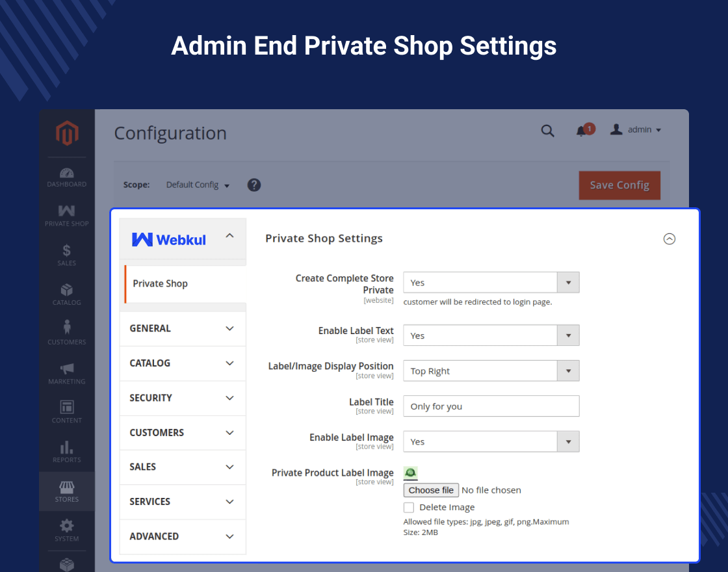
Task: Select the Private Shop config tab
Action: [185, 283]
